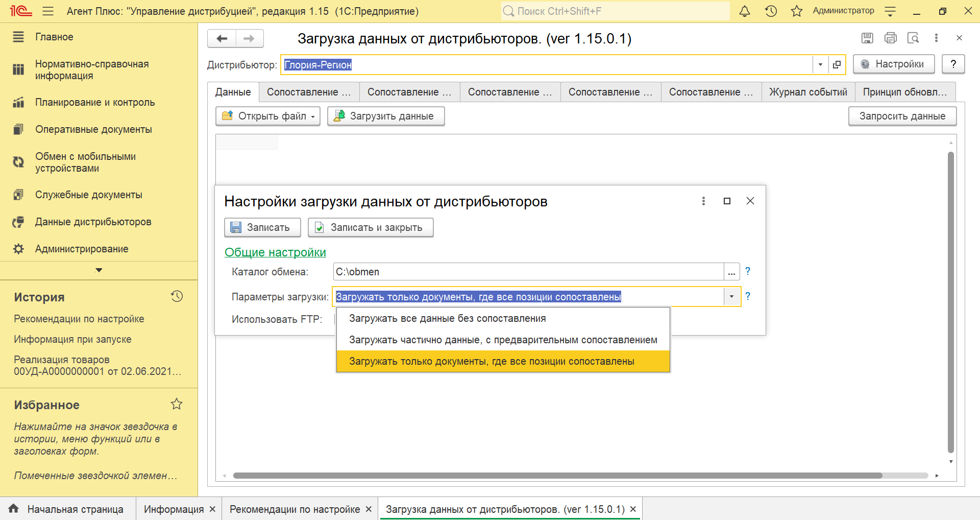Click the Избранное star icon in sidebar
The image size is (980, 520).
(x=177, y=404)
